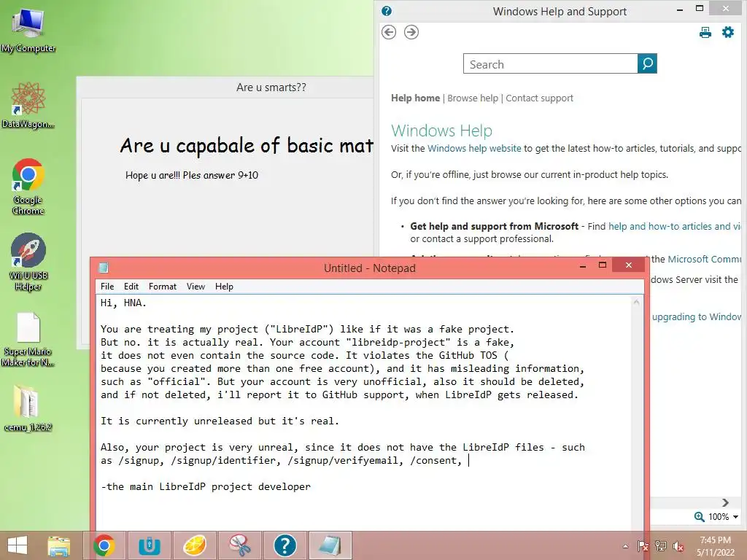Open Help settings gear icon

[x=728, y=32]
